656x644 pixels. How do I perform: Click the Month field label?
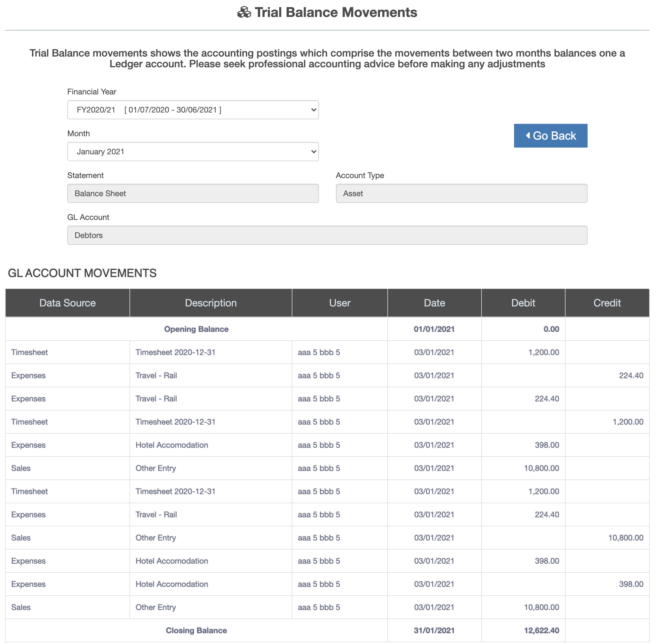click(x=79, y=134)
